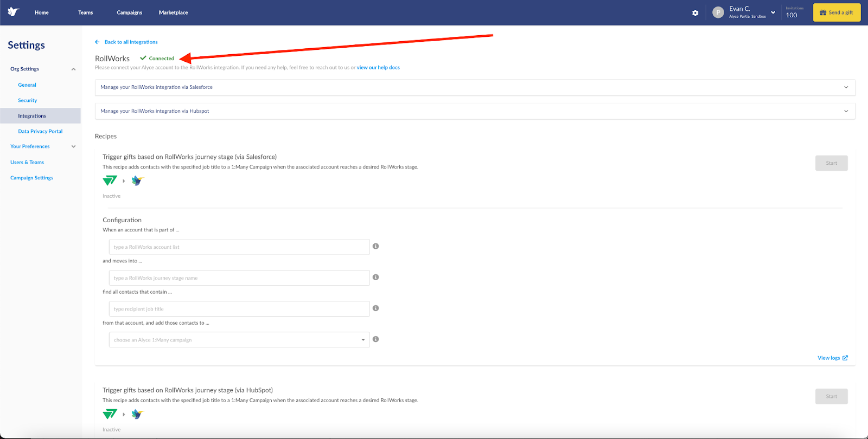Screen dimensions: 868x439
Task: Click Start button for HubSpot recipe
Action: pos(831,397)
